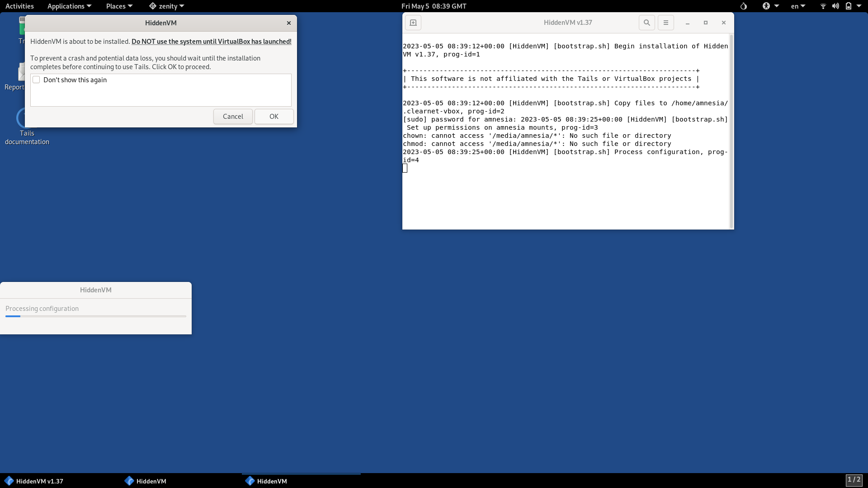Cancel the HiddenVM installation dialog

[x=233, y=117]
